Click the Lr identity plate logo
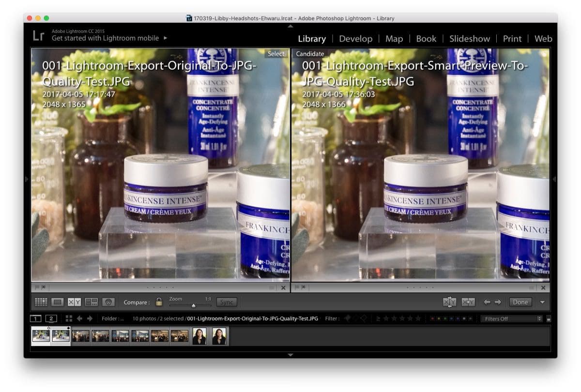This screenshot has width=581, height=392. (x=39, y=35)
